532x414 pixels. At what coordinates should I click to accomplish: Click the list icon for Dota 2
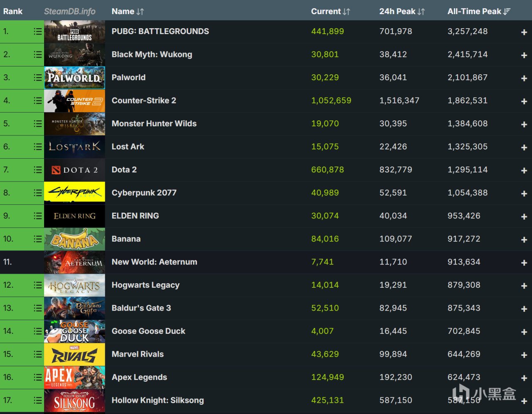pyautogui.click(x=38, y=170)
